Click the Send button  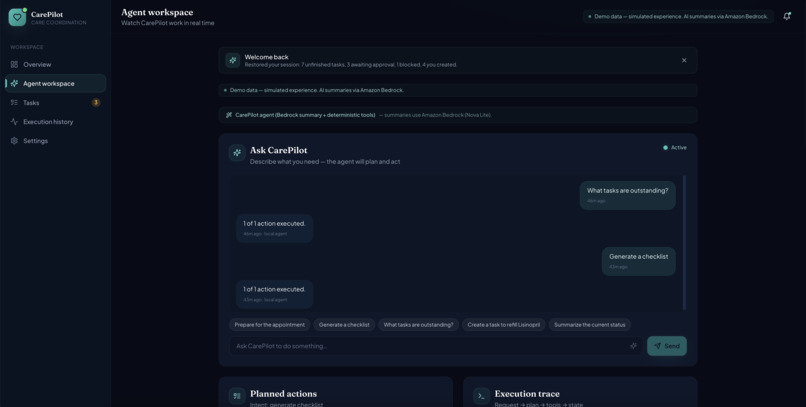tap(667, 346)
